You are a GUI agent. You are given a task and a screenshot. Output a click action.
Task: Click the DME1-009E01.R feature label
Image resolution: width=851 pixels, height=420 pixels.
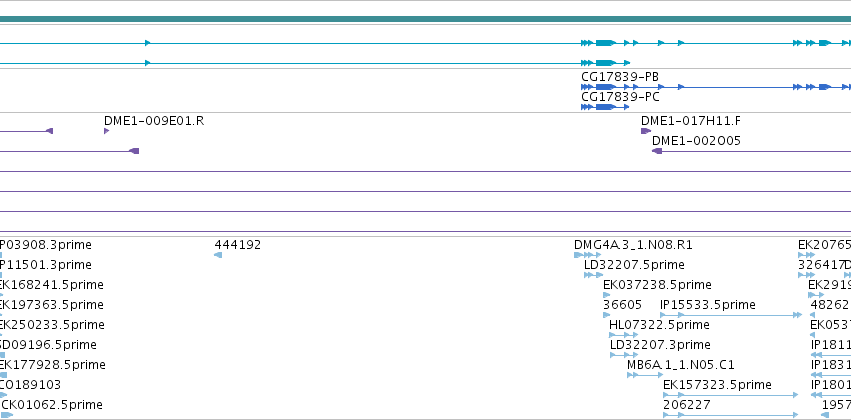coord(154,120)
